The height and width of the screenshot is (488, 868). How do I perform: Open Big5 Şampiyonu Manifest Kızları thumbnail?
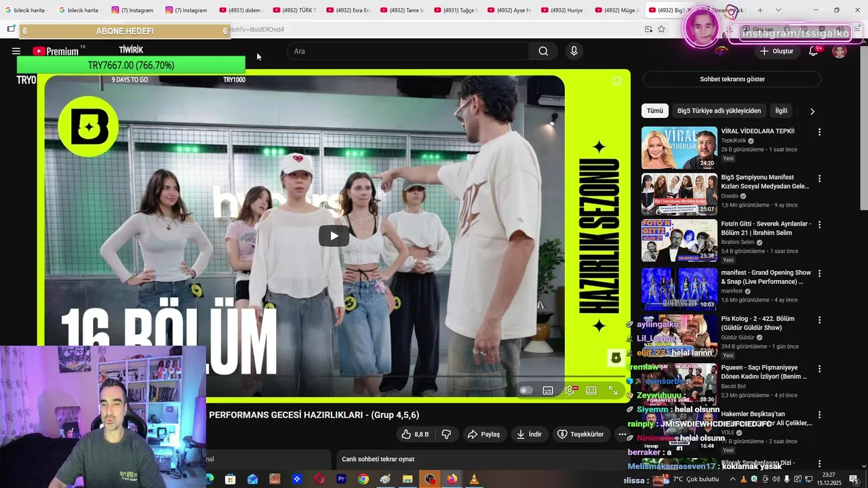tap(679, 195)
